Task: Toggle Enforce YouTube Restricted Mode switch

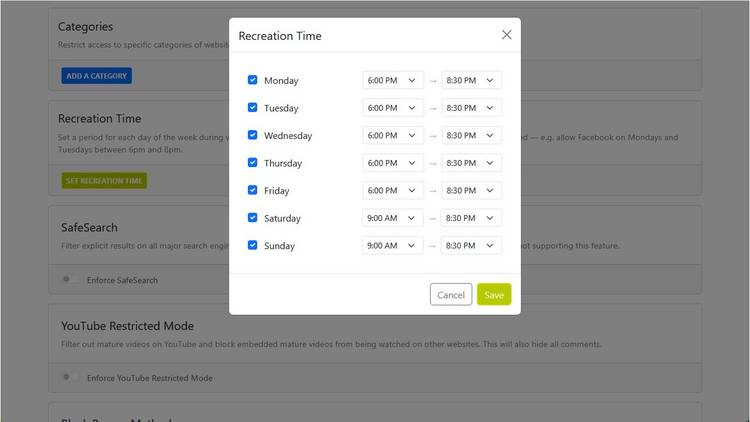Action: point(71,377)
